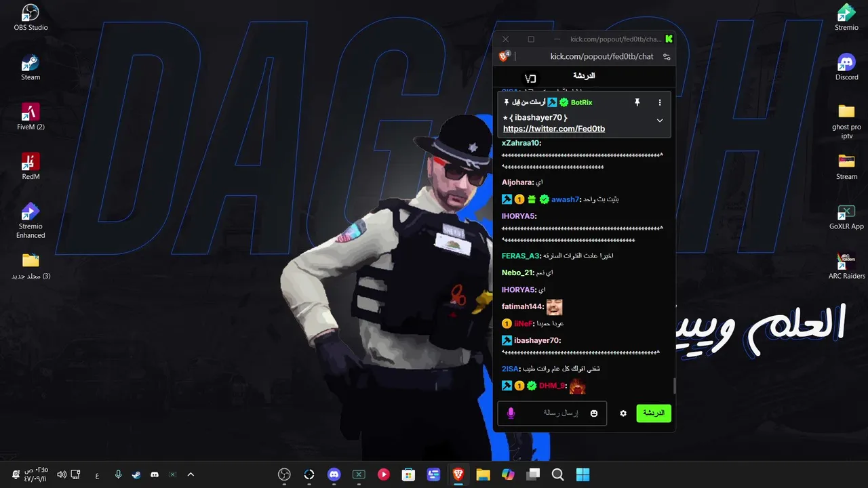
Task: Click the input language indicator ع
Action: point(97,475)
